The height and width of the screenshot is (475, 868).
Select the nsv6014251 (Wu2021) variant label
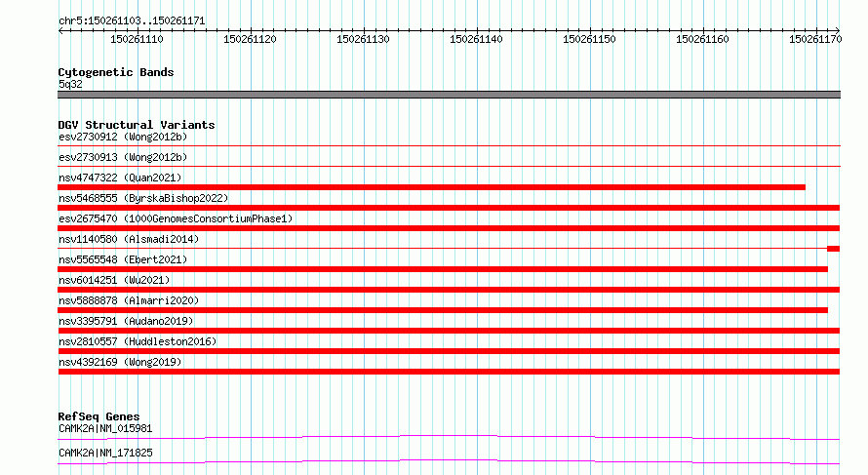click(x=114, y=280)
